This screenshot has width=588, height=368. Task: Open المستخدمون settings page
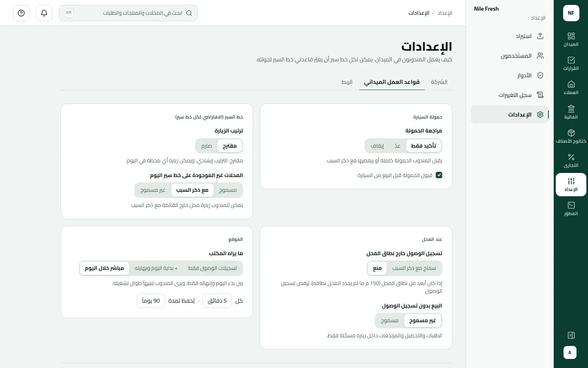(510, 56)
